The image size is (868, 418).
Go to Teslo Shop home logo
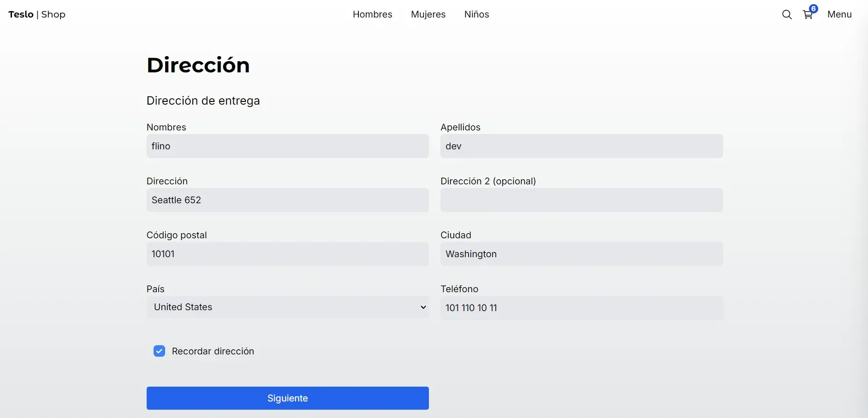click(x=37, y=14)
